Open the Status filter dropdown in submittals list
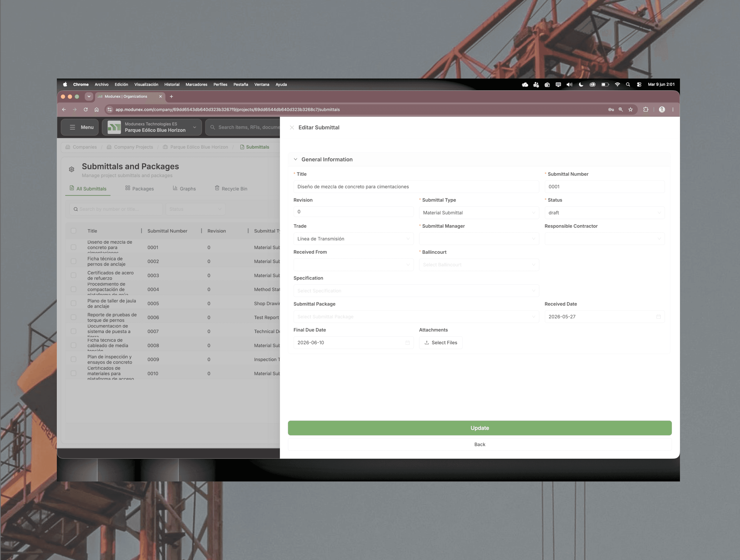This screenshot has height=560, width=740. click(x=195, y=209)
